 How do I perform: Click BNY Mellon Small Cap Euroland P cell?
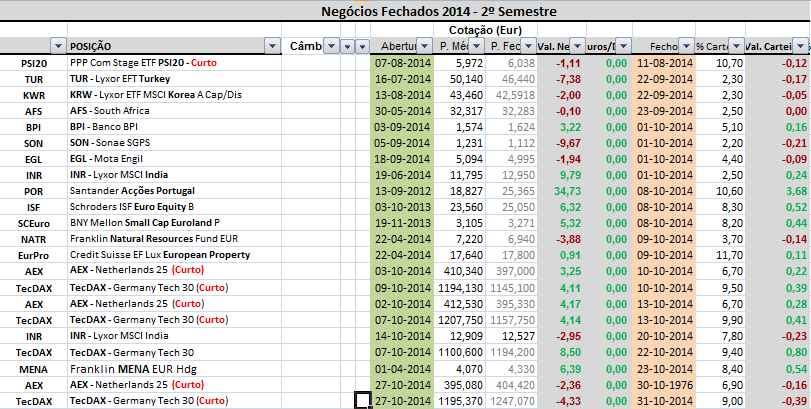pos(174,223)
